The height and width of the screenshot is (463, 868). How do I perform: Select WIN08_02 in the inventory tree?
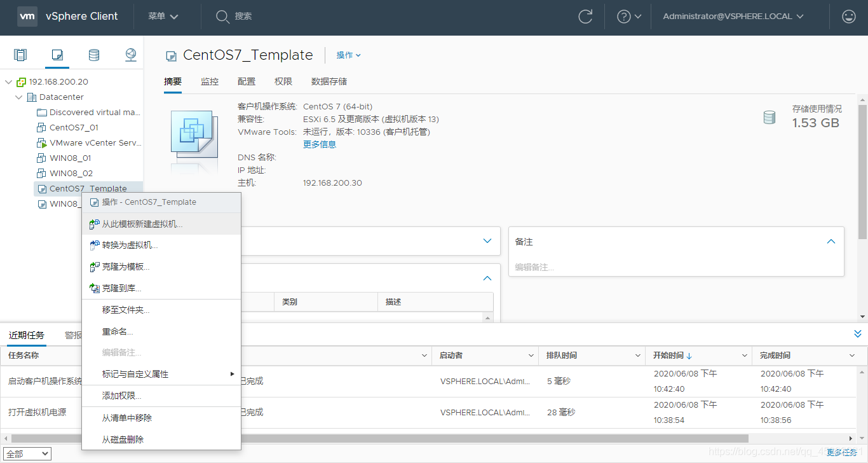[x=71, y=174]
